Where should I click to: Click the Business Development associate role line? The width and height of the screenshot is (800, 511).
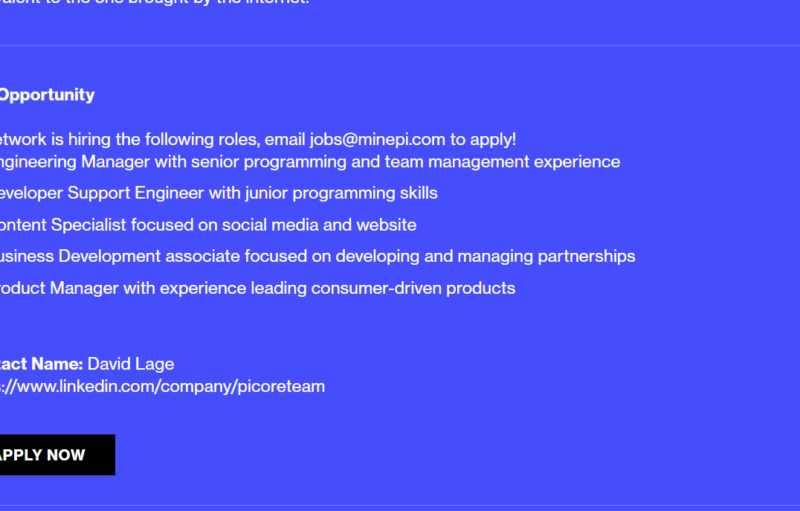(317, 256)
